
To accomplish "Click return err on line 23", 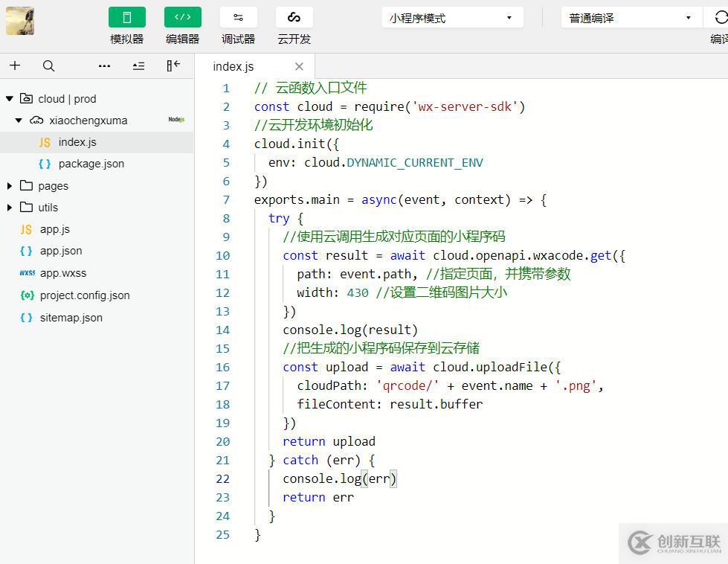I will coord(318,497).
